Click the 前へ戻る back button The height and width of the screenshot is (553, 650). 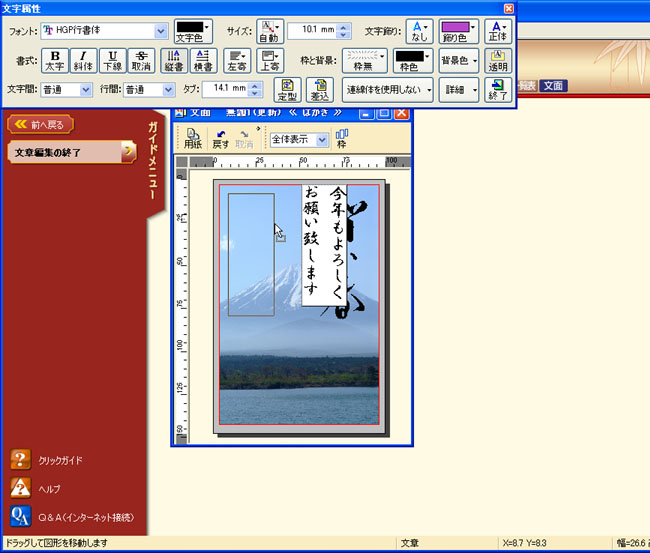(41, 124)
